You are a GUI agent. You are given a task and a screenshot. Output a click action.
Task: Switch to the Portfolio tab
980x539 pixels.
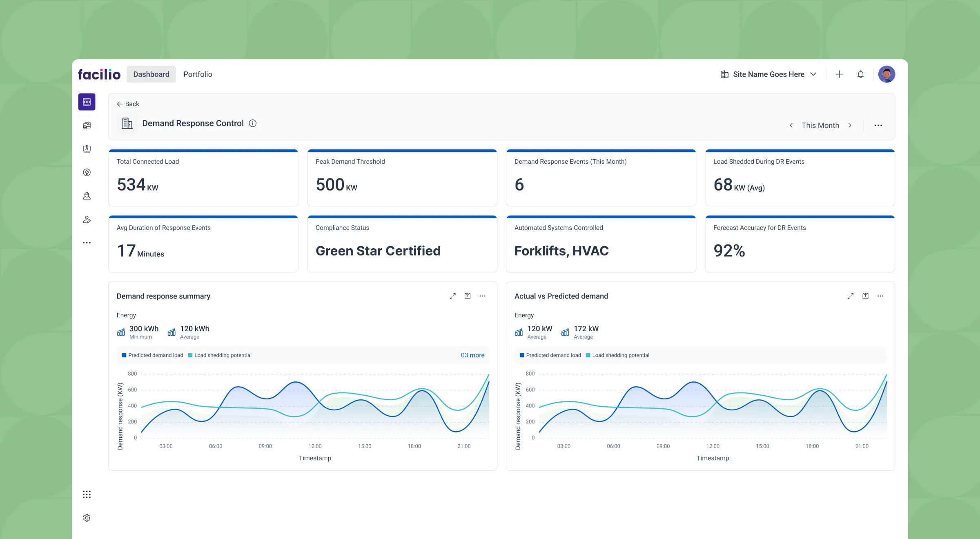coord(198,74)
